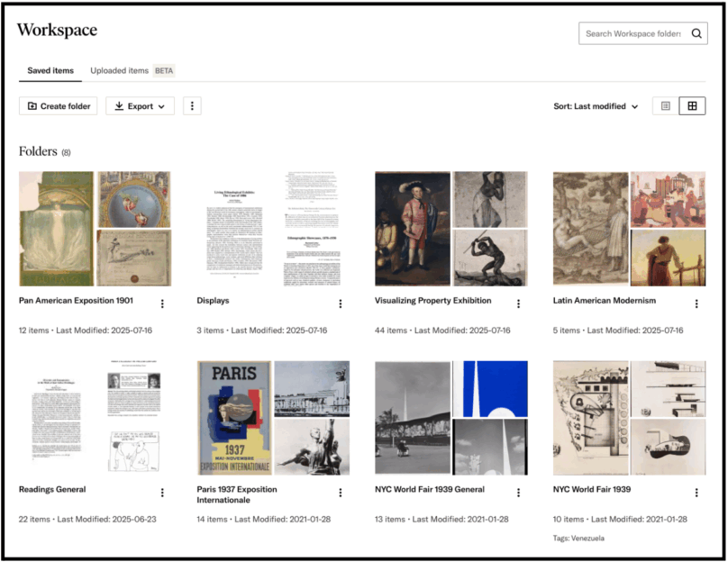The width and height of the screenshot is (728, 562).
Task: Open the Latin American Modernism folder title
Action: (604, 301)
